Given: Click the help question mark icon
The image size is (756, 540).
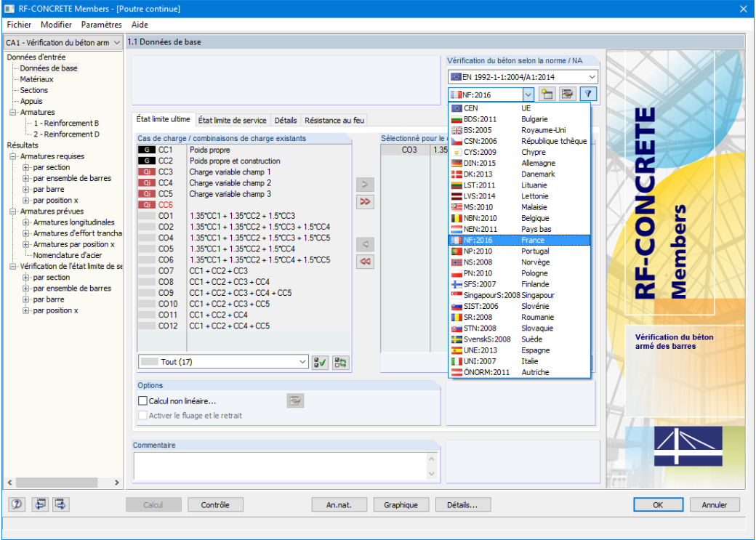Looking at the screenshot, I should point(17,504).
